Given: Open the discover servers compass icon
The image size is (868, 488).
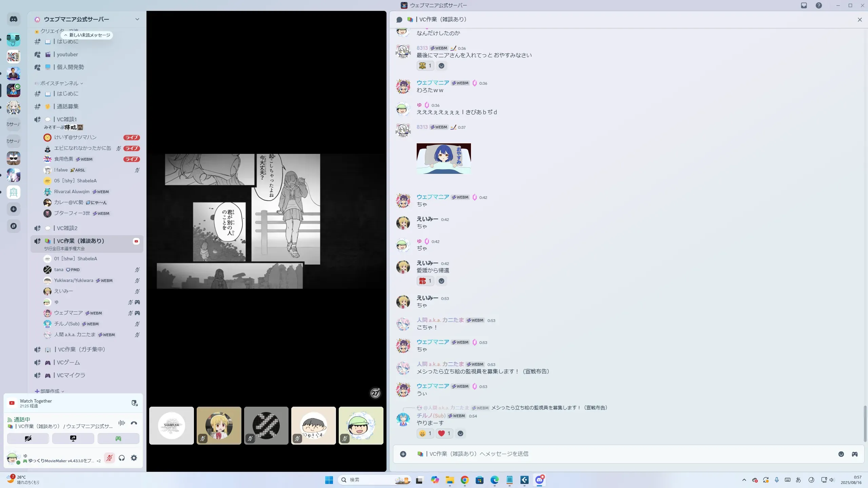Looking at the screenshot, I should [14, 226].
